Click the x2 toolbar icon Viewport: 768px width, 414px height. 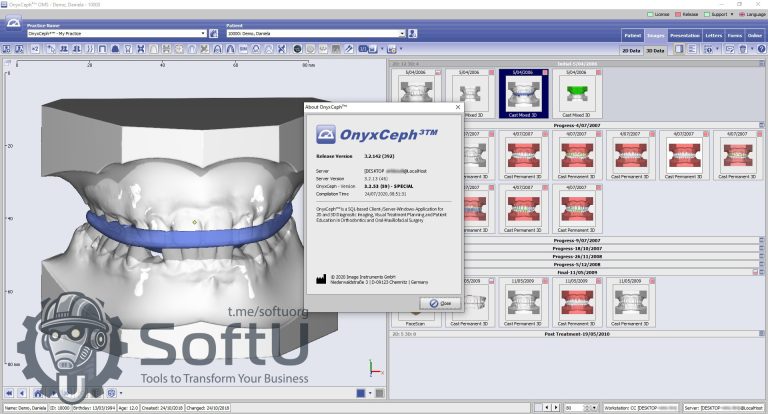click(35, 49)
